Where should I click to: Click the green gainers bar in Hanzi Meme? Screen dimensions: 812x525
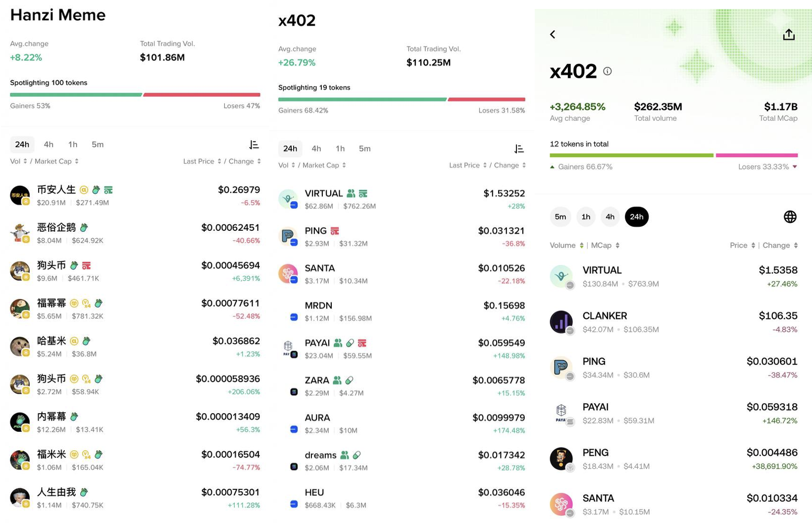76,95
